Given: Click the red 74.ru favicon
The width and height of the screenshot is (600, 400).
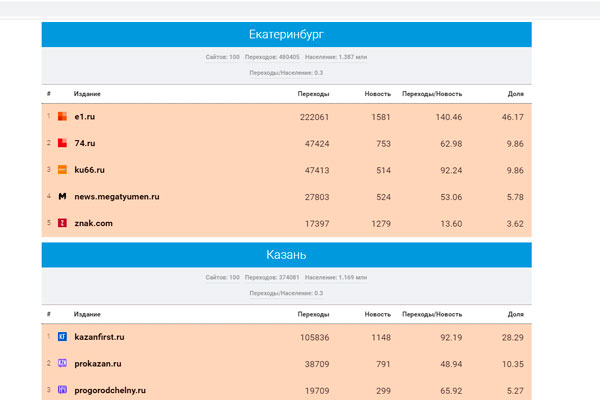Looking at the screenshot, I should (62, 144).
